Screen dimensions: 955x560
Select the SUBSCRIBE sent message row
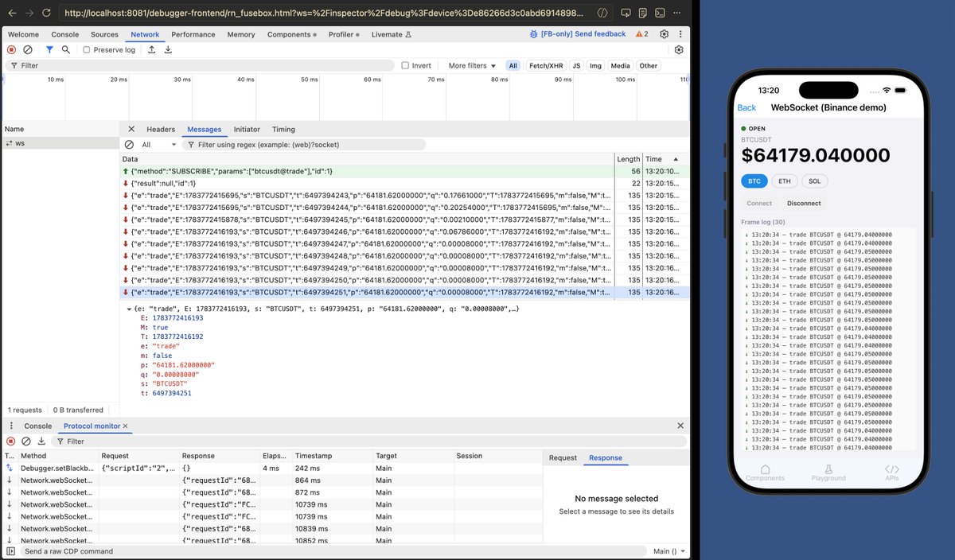click(x=404, y=171)
